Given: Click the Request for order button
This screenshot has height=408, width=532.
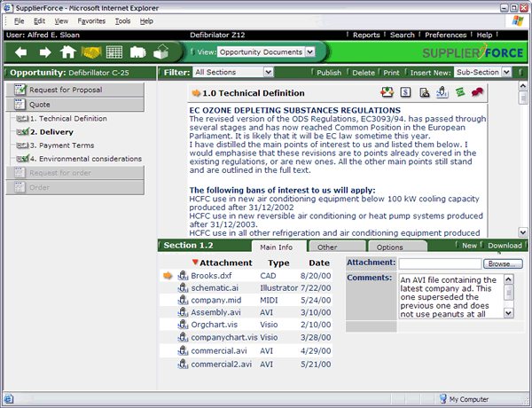Looking at the screenshot, I should [75, 173].
